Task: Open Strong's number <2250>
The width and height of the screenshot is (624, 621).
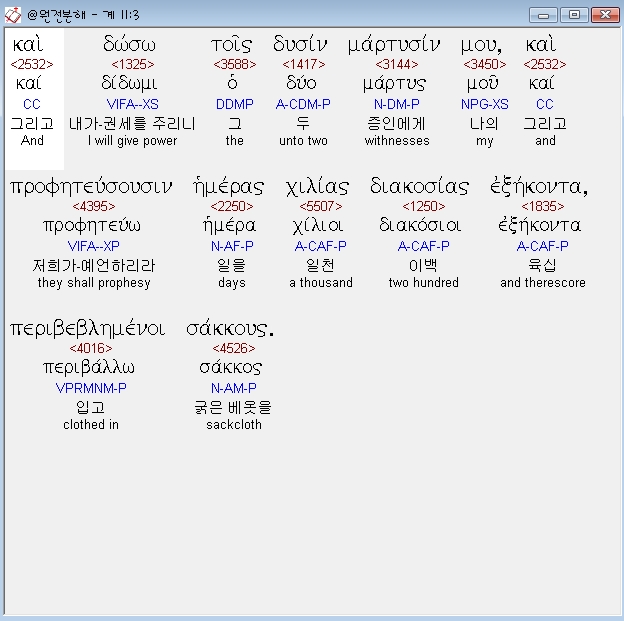Action: pyautogui.click(x=232, y=206)
